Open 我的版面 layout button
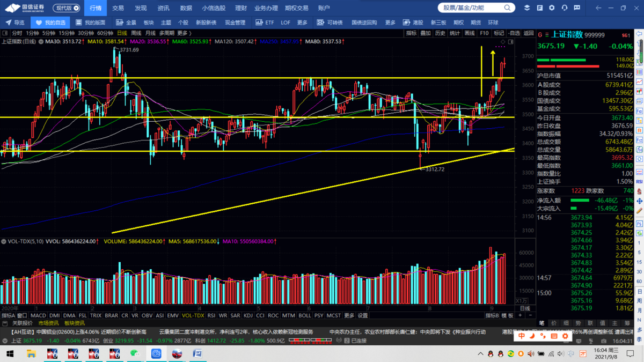644x362 pixels. (90, 23)
